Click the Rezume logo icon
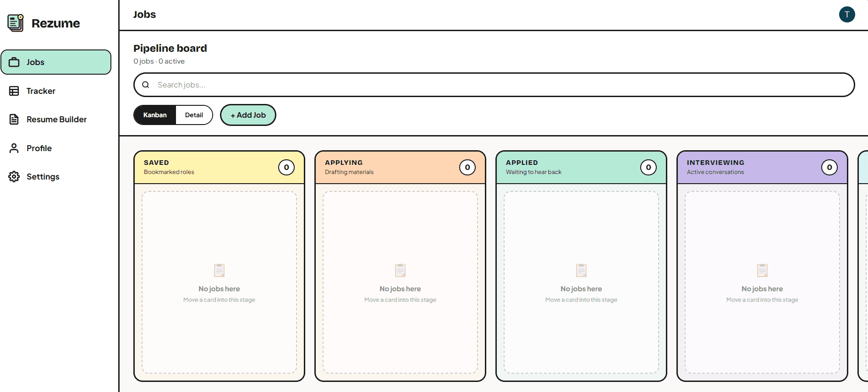The height and width of the screenshot is (392, 868). click(x=16, y=23)
